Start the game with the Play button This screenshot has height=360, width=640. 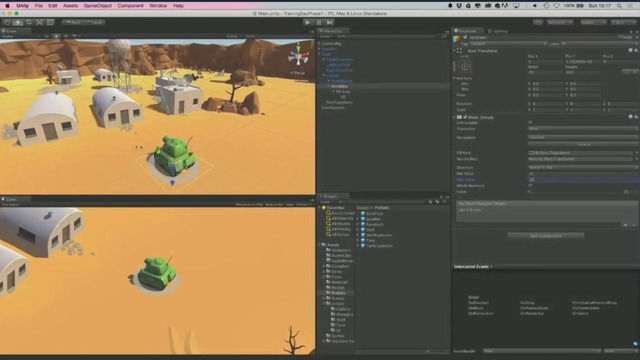pos(308,22)
